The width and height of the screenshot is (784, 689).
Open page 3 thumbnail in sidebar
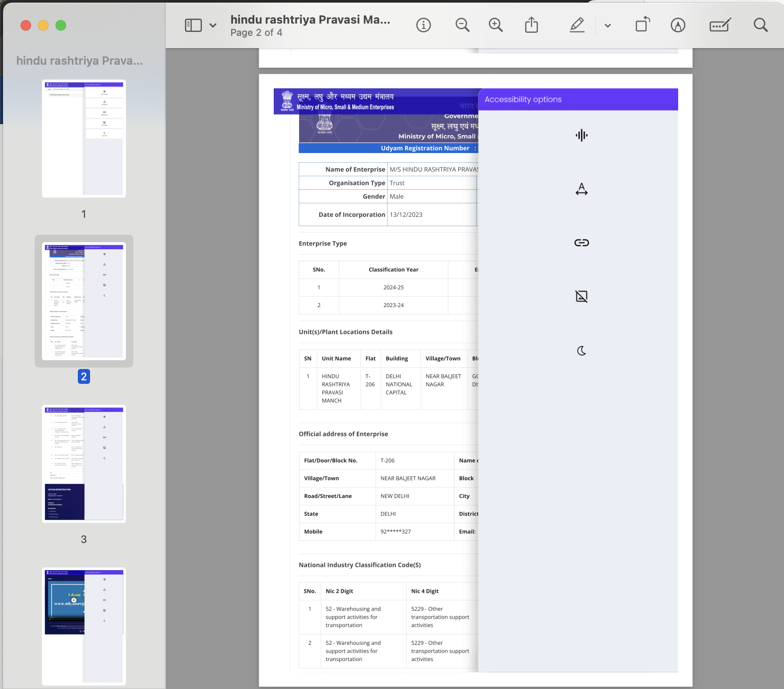tap(84, 463)
